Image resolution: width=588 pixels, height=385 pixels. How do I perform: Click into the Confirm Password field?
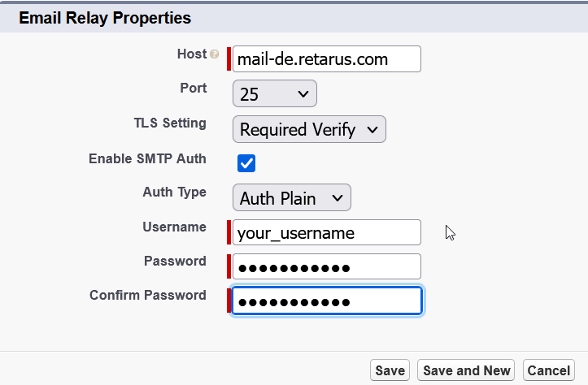click(327, 301)
